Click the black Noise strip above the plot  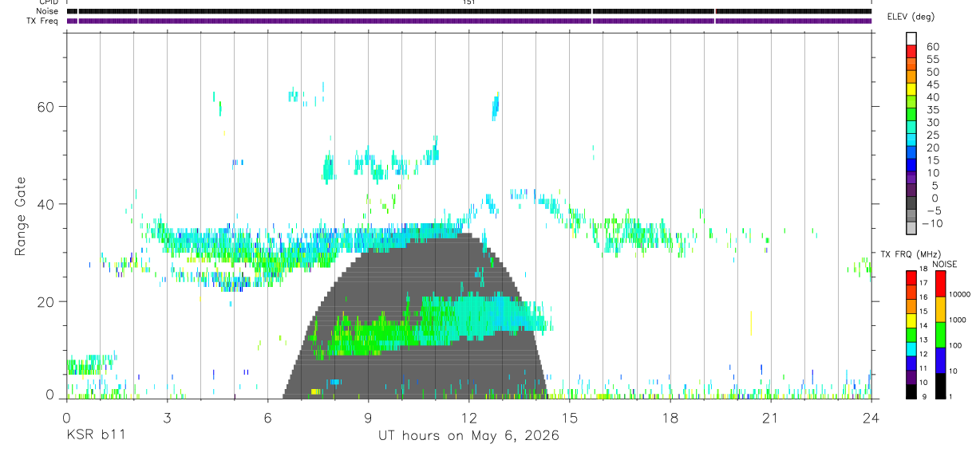[469, 11]
